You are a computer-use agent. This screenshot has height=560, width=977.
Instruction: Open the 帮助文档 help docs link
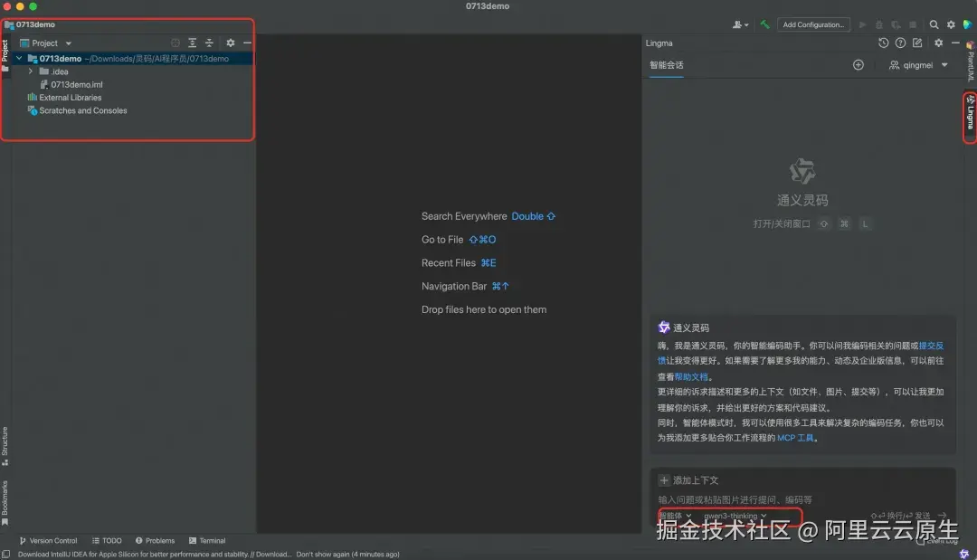point(691,377)
